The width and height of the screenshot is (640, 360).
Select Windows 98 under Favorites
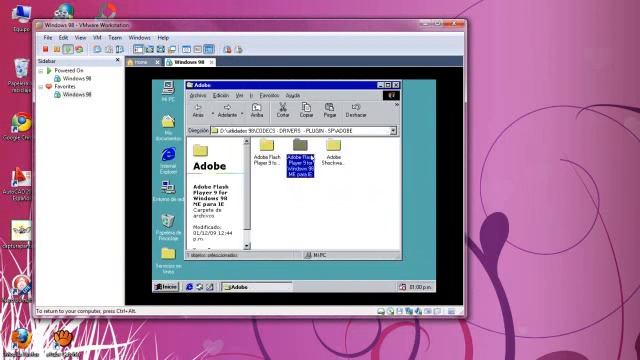click(x=76, y=94)
